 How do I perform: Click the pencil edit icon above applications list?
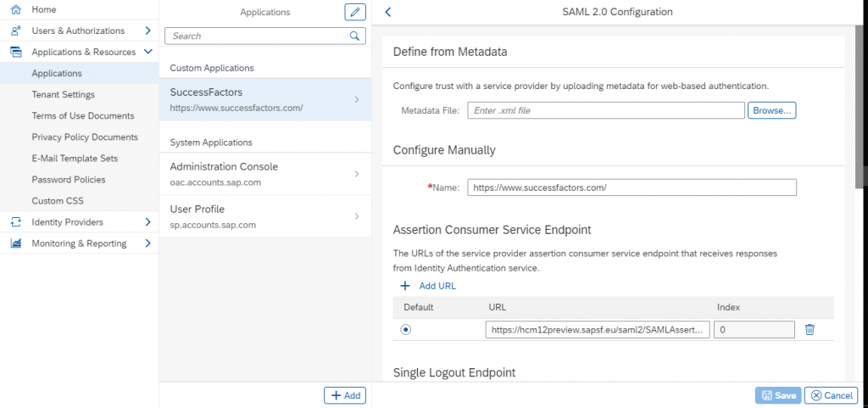point(355,12)
